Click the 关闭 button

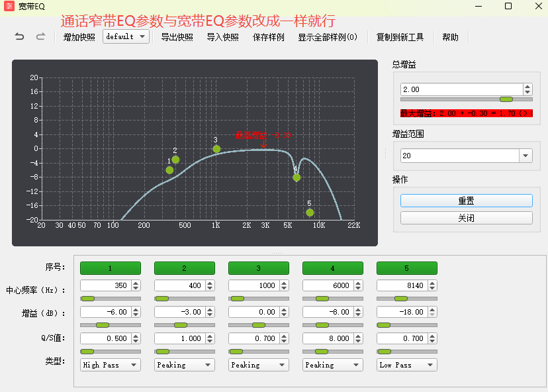click(466, 218)
